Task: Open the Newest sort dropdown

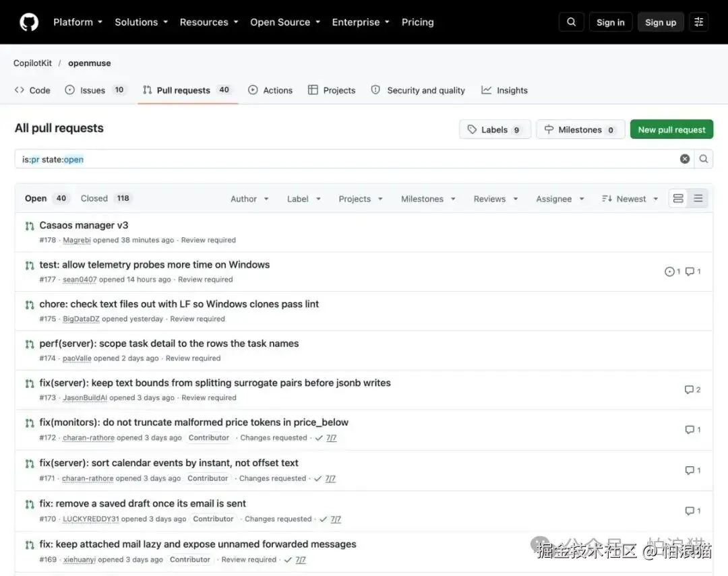Action: click(630, 199)
